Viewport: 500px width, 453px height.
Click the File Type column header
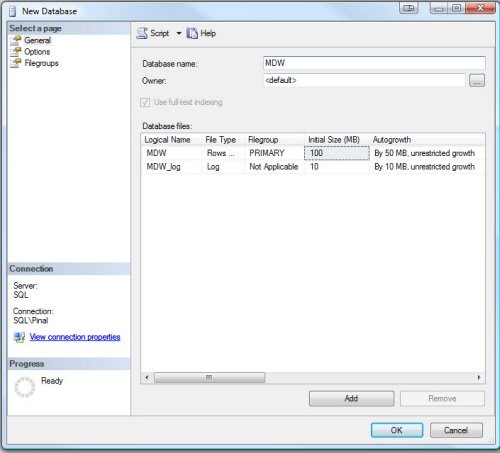223,140
